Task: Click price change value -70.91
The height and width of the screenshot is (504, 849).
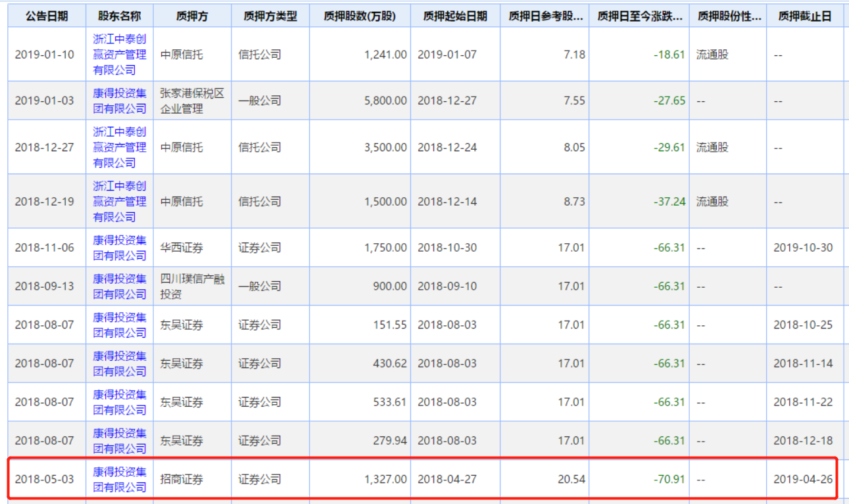Action: (669, 480)
